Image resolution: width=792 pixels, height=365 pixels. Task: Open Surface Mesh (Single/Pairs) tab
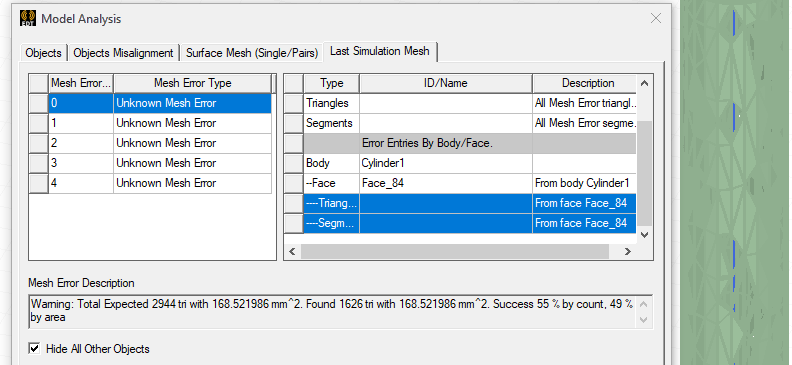point(252,53)
